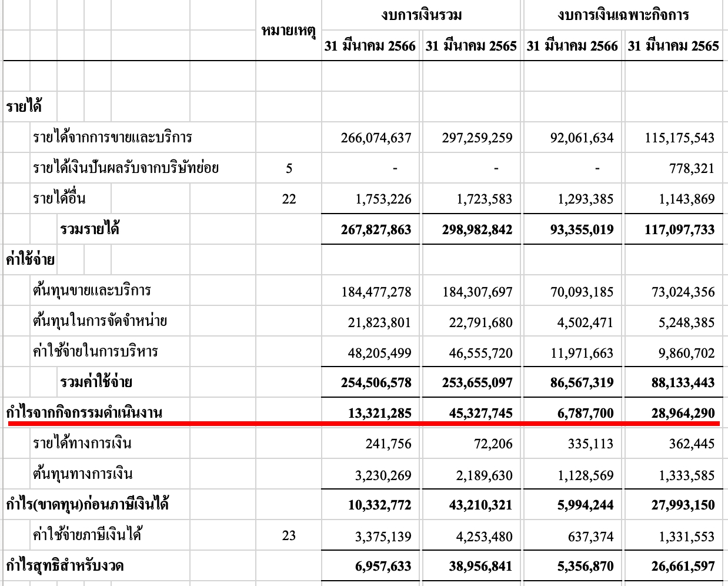Screen dimensions: 728x586
Task: Click the cell with value 92,061,634
Action: pyautogui.click(x=582, y=138)
